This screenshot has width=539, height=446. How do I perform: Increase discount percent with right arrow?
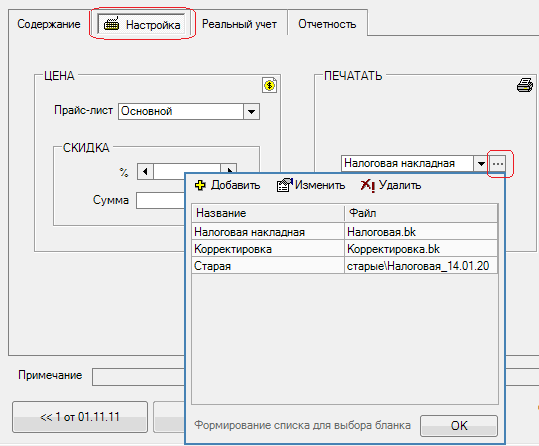(229, 168)
